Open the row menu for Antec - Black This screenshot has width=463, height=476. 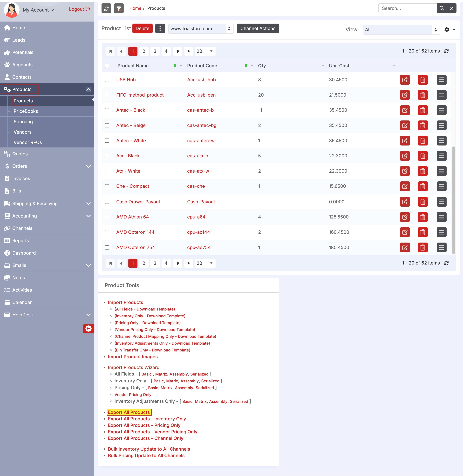[442, 110]
